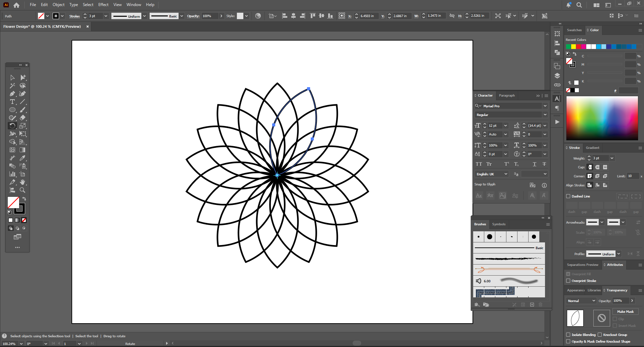Toggle the Overprint Stroke checkbox
644x347 pixels.
tap(568, 281)
